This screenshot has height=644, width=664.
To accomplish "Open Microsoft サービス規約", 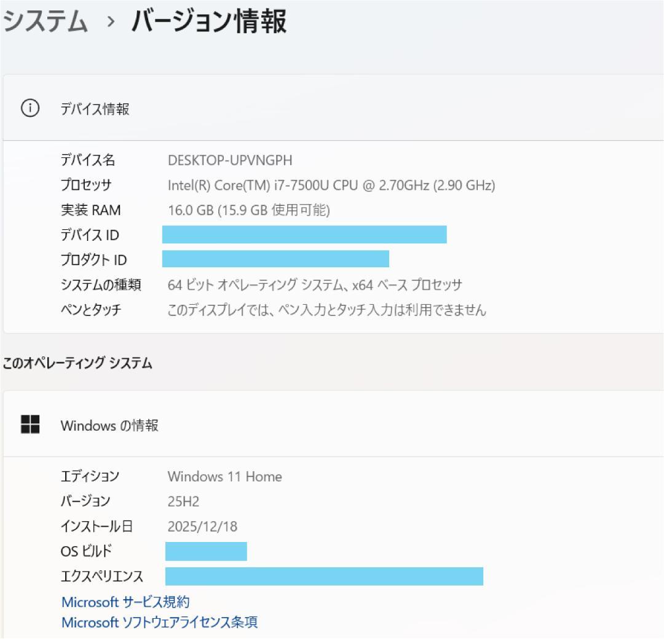I will (x=127, y=602).
